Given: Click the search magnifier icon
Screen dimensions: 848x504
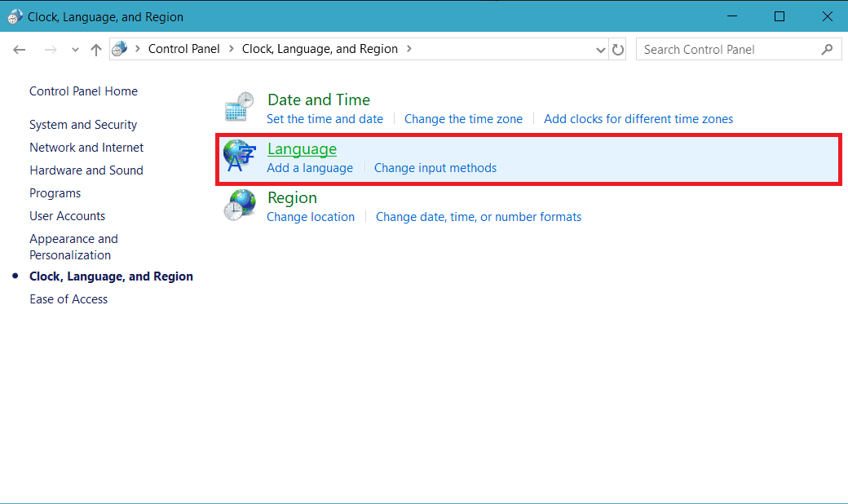Looking at the screenshot, I should 825,49.
